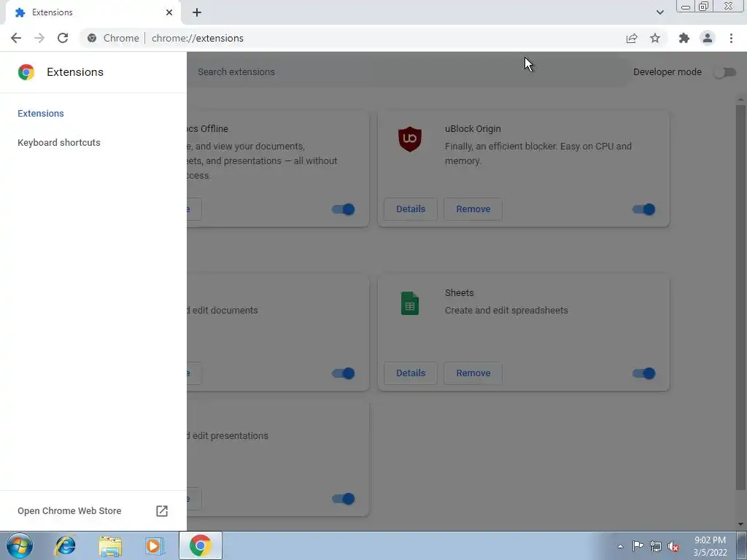Click the uBlock Origin shield icon

pos(410,139)
